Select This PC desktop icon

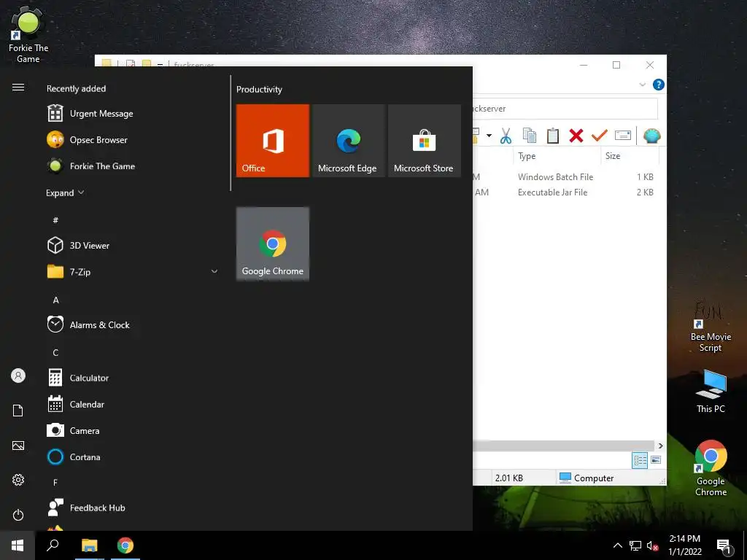click(x=711, y=392)
